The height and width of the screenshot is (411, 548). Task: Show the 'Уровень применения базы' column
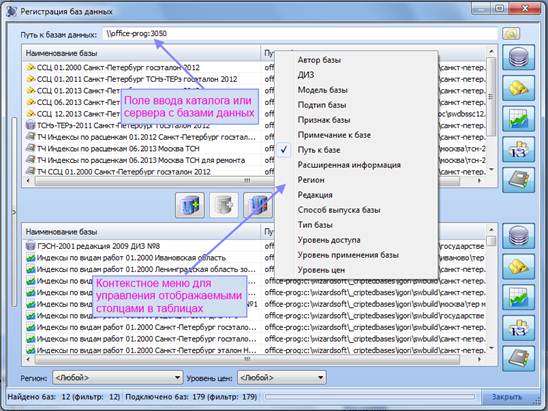[x=356, y=255]
